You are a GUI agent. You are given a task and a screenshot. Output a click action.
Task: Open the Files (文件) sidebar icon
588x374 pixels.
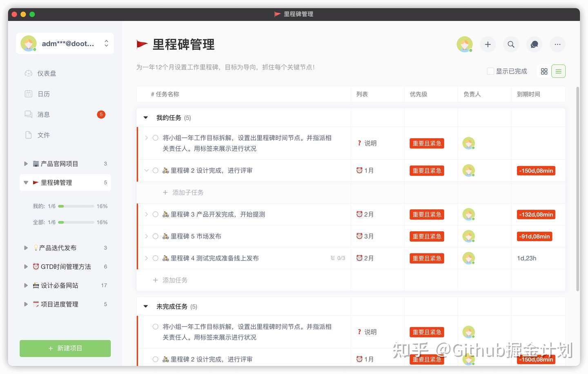(x=28, y=135)
